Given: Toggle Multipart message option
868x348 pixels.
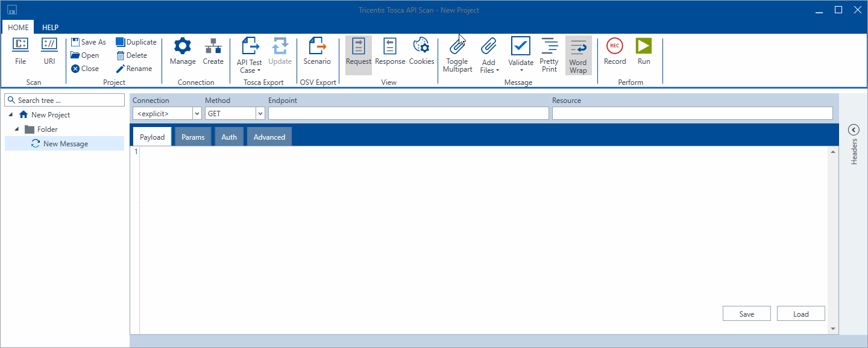Looking at the screenshot, I should pos(458,55).
